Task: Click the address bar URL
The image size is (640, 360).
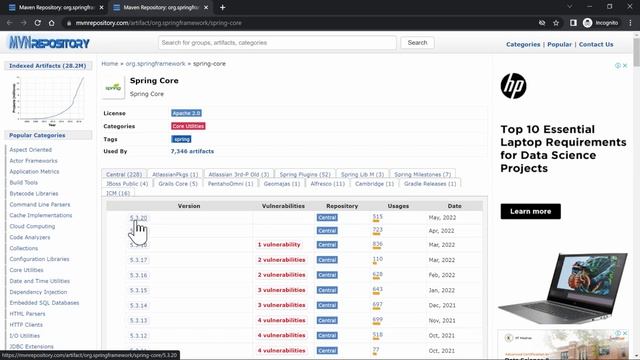Action: [159, 23]
